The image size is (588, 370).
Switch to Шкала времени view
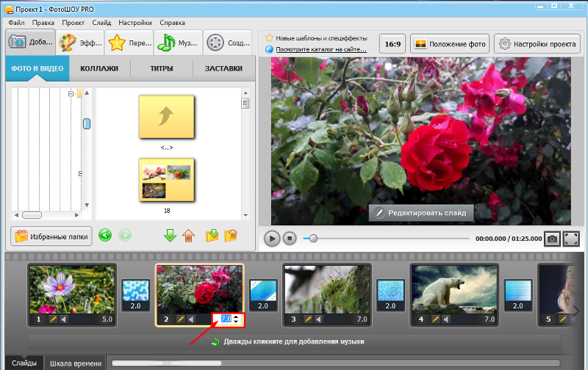76,363
